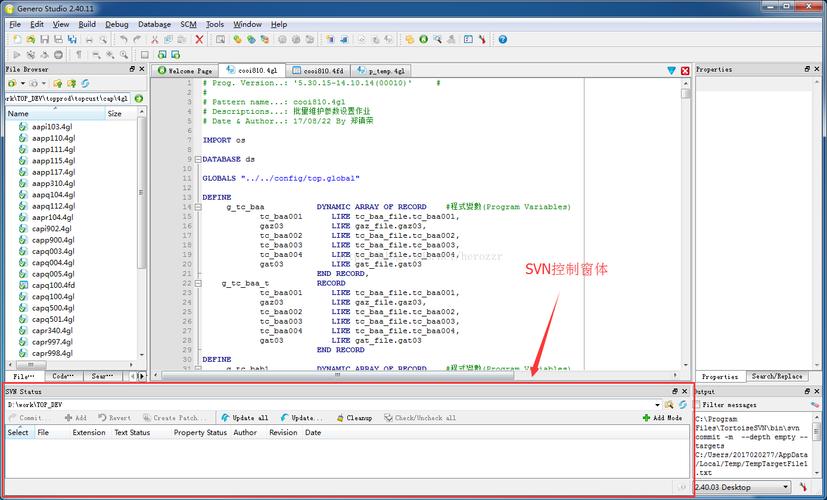Click the Undo arrow icon
Image resolution: width=827 pixels, height=500 pixels.
(x=123, y=40)
